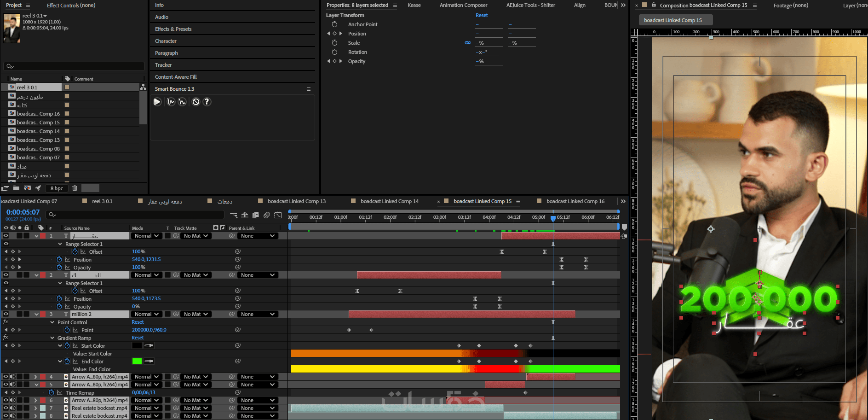The width and height of the screenshot is (868, 420).
Task: Open Smart Bounce help question mark
Action: tap(207, 102)
